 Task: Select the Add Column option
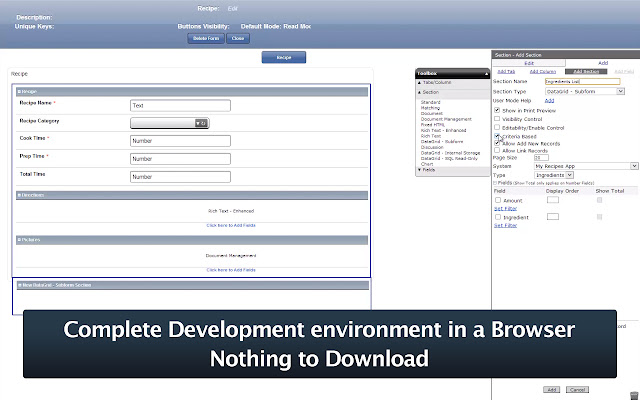[x=542, y=71]
